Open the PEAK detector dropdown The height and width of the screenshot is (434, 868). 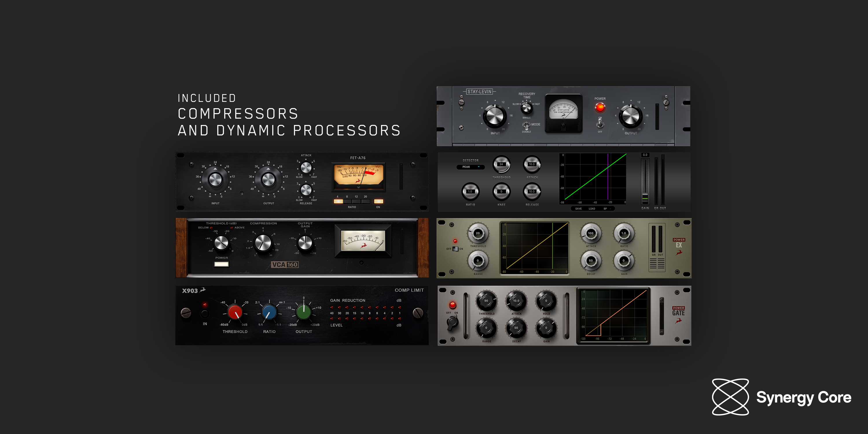point(471,167)
